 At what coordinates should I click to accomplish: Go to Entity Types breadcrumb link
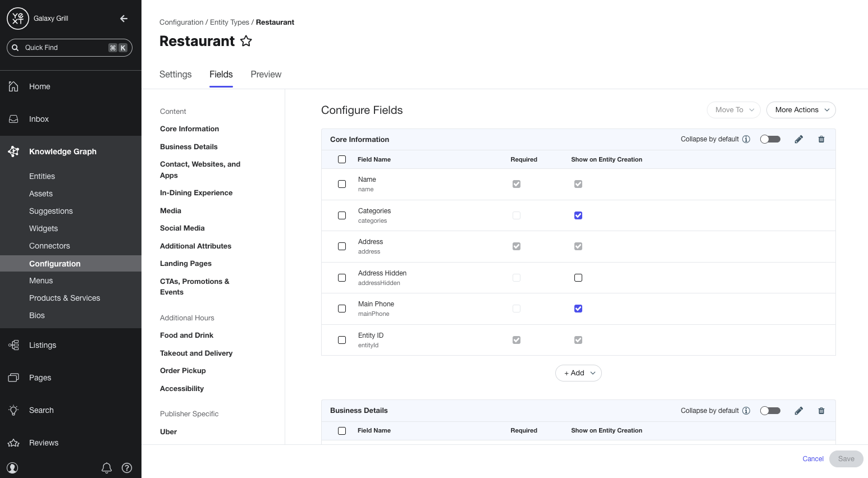pyautogui.click(x=230, y=22)
